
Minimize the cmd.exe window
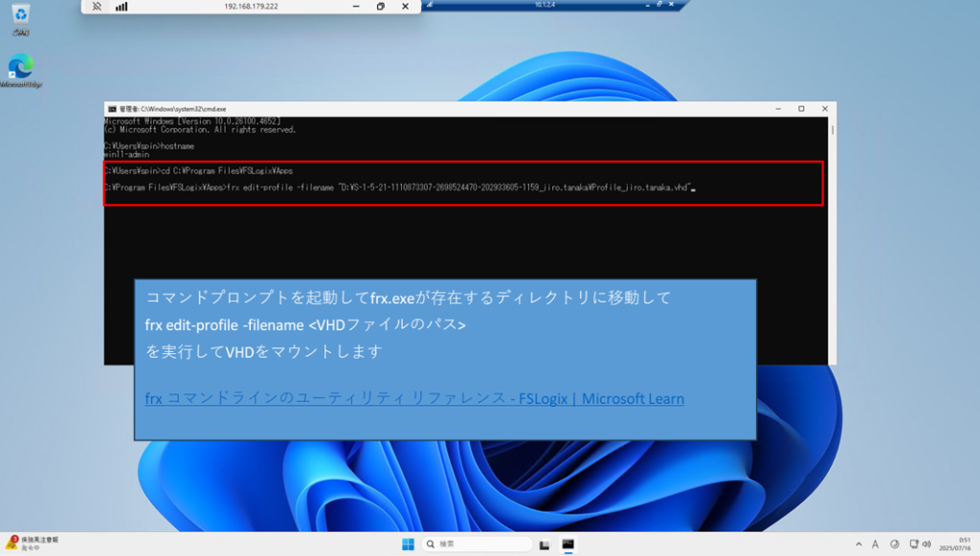(x=778, y=109)
